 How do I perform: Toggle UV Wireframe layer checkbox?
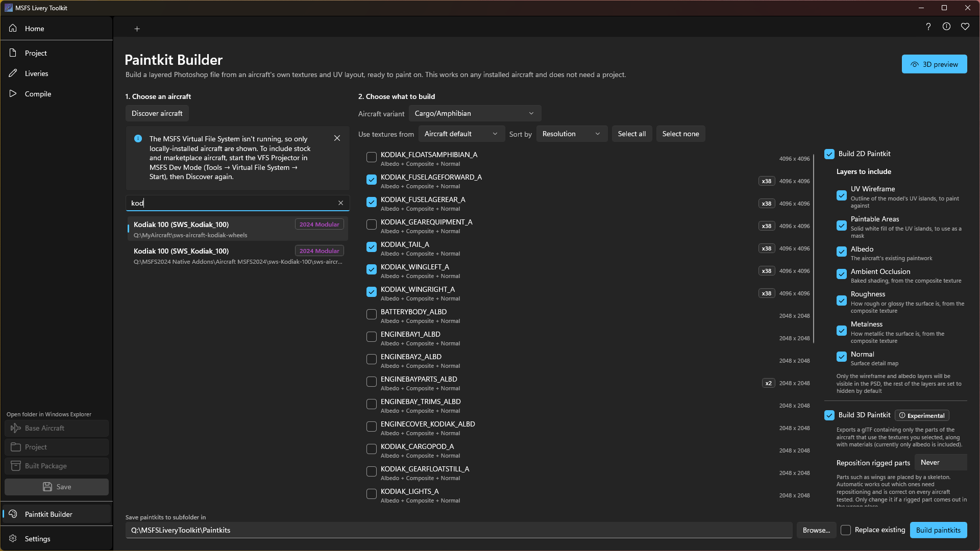[x=842, y=195]
